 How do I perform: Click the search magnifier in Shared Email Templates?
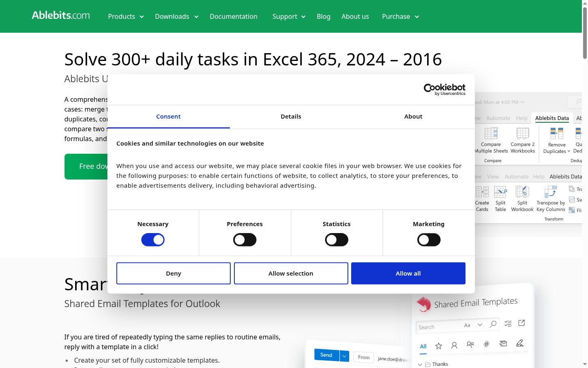coord(493,324)
